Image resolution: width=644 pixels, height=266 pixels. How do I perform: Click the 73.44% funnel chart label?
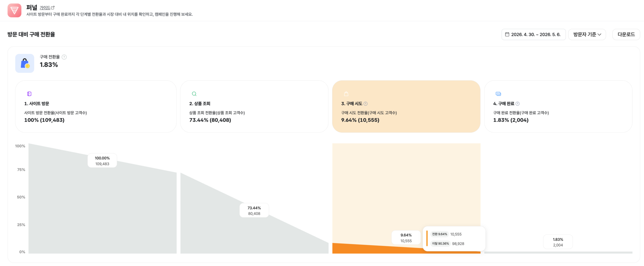(x=254, y=210)
